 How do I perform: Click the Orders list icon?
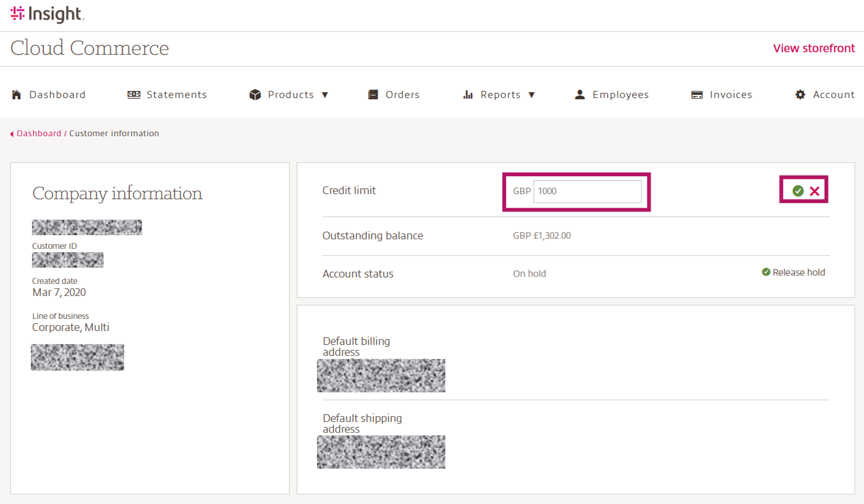tap(373, 95)
